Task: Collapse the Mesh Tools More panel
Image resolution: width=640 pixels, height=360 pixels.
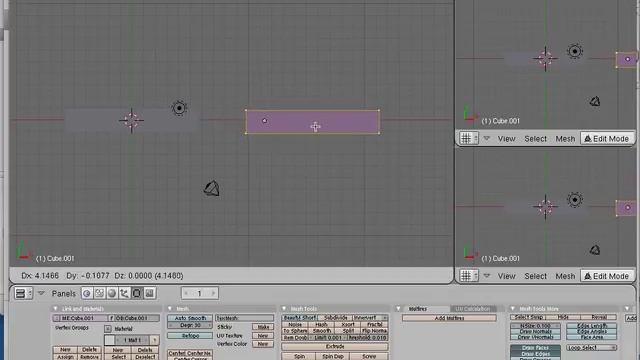Action: (513, 309)
